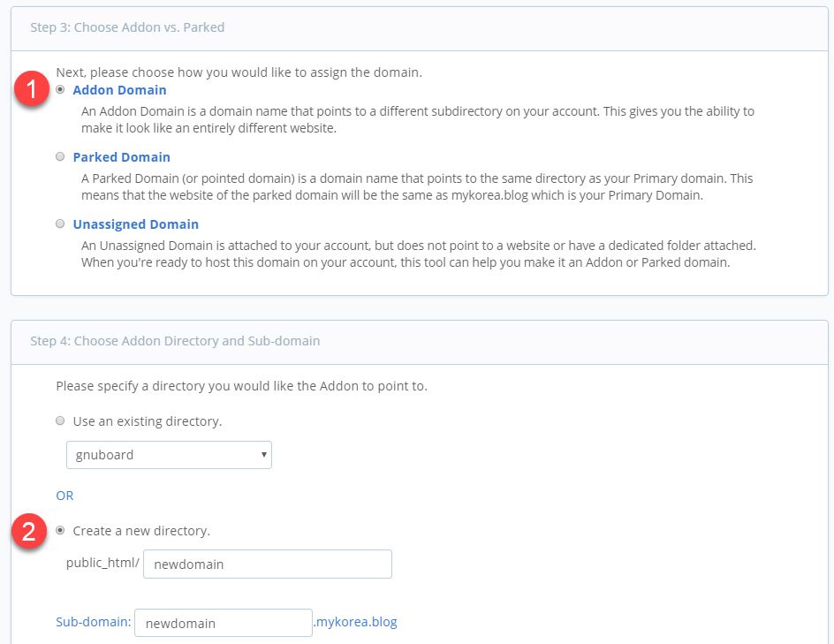The width and height of the screenshot is (834, 644).
Task: Click the OR separator text
Action: 64,496
